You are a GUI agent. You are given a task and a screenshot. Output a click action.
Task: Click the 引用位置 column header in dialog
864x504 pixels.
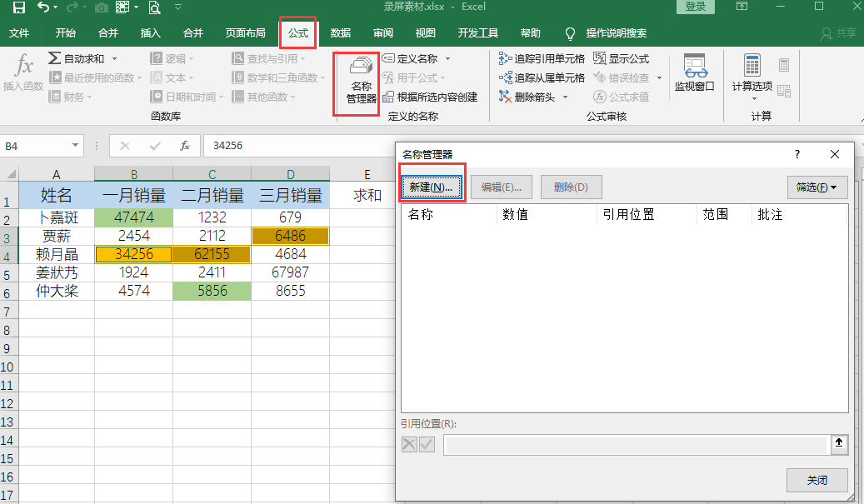click(647, 214)
